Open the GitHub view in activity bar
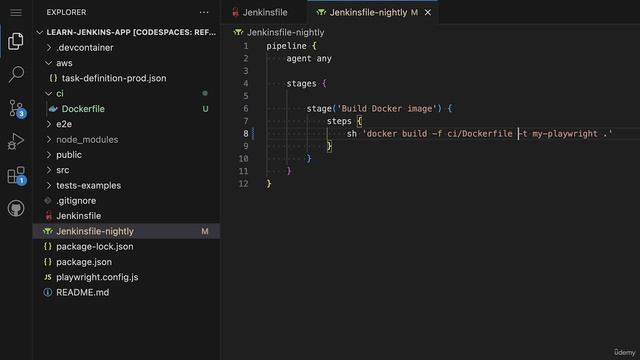 (16, 209)
